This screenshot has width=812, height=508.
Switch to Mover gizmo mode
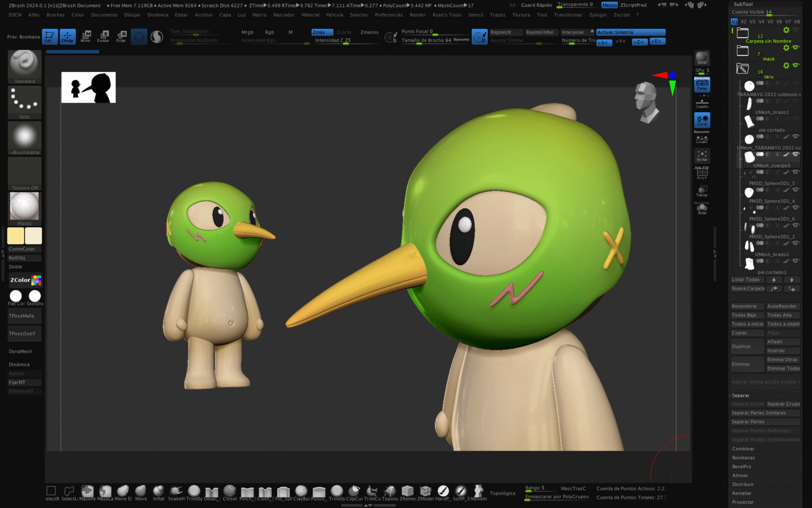[x=86, y=36]
